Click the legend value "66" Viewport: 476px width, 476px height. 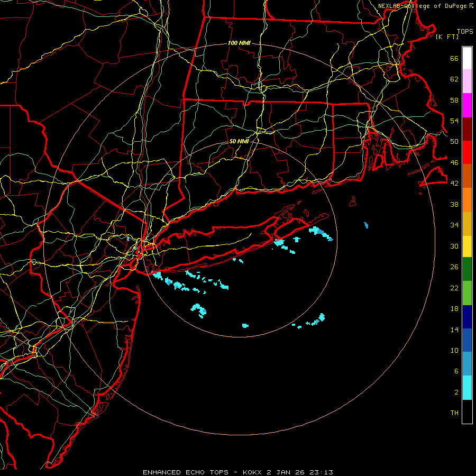(454, 59)
